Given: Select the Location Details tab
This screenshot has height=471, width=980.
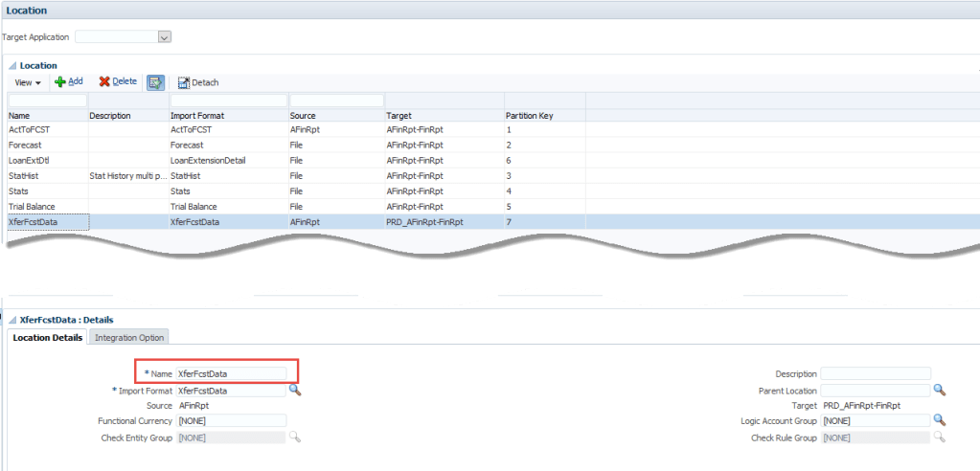Looking at the screenshot, I should tap(47, 337).
